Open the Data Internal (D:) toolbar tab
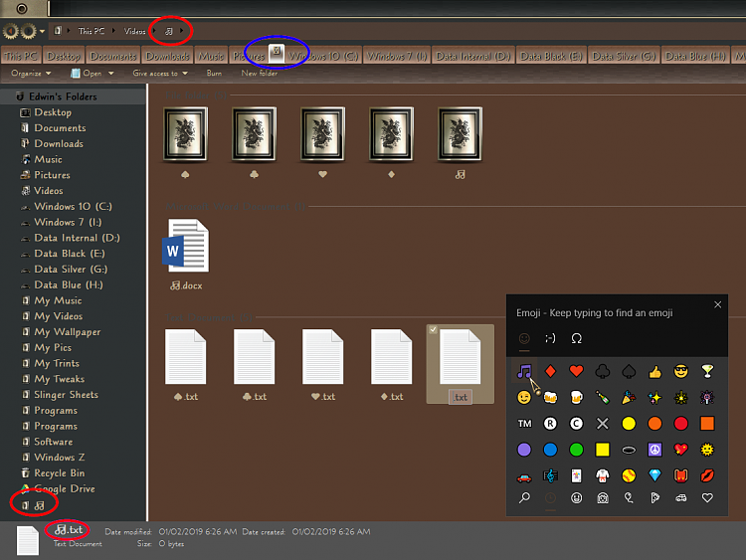This screenshot has width=746, height=560. point(472,56)
